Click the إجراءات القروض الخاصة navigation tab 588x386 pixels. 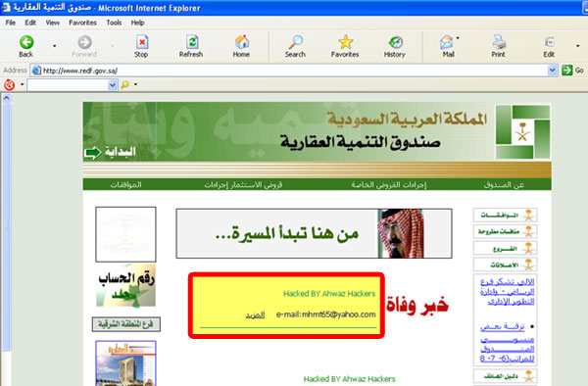(x=388, y=185)
